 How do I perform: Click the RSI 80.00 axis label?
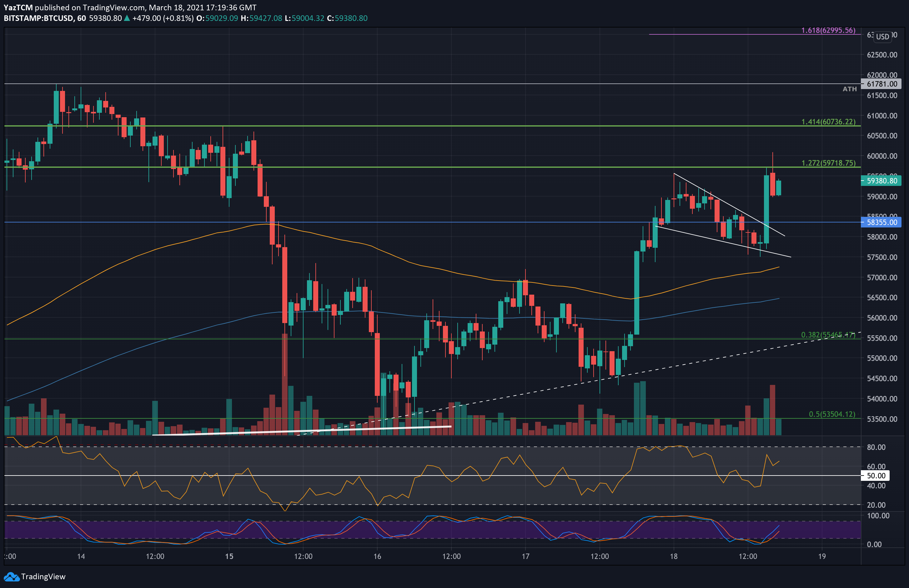[876, 447]
